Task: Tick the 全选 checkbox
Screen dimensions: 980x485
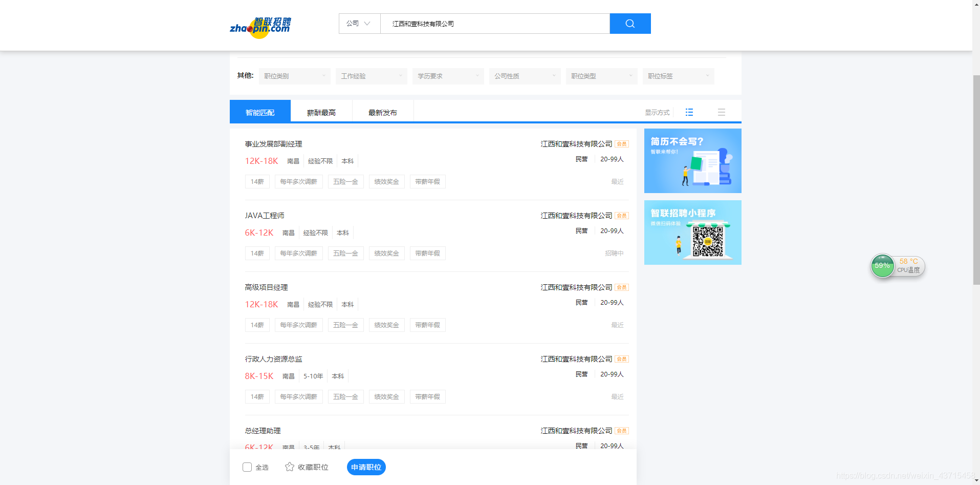Action: (247, 467)
